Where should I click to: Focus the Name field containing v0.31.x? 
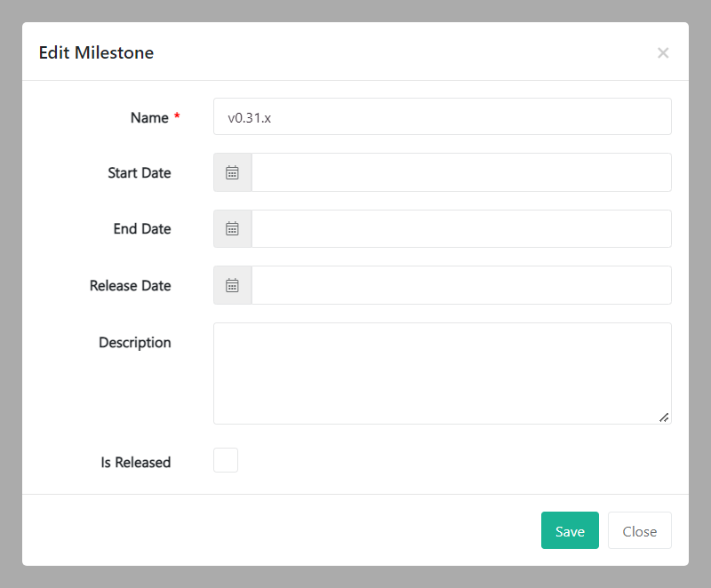442,116
